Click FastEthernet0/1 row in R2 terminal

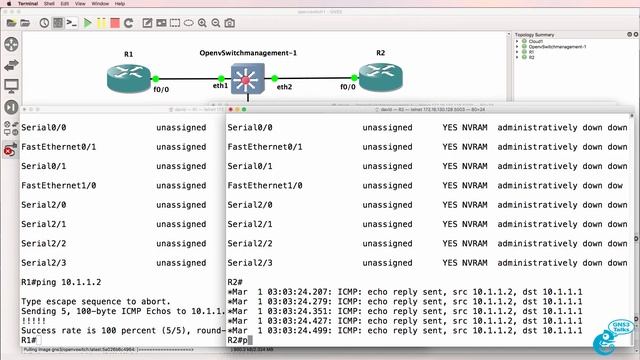(427, 147)
